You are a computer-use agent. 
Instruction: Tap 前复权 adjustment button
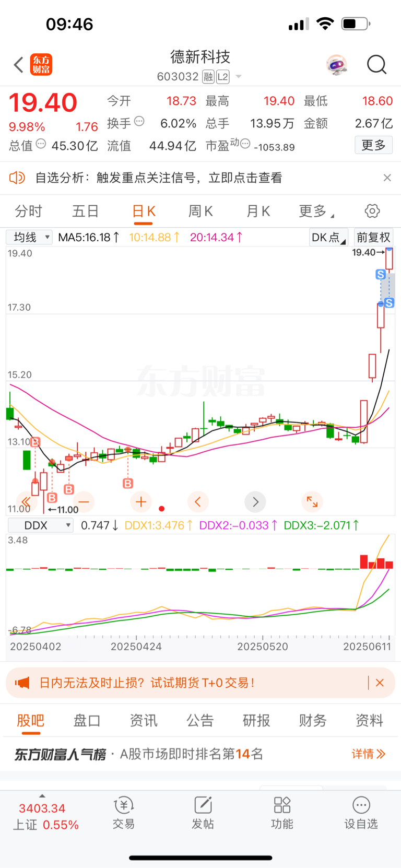coord(373,238)
